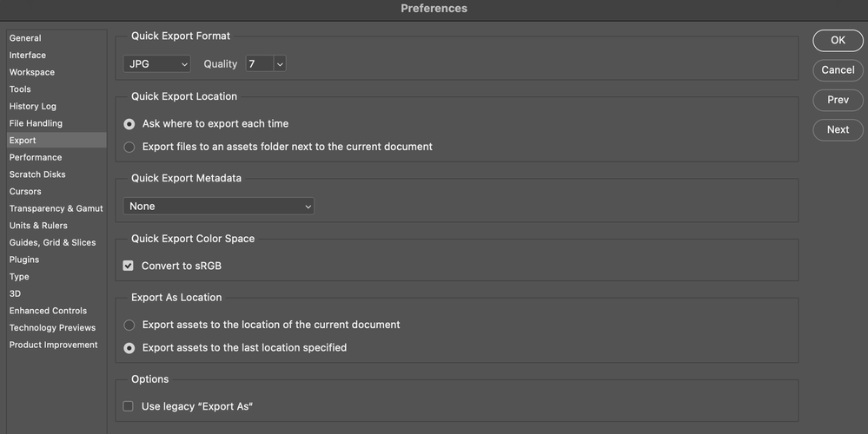Click the Quality value input field
The height and width of the screenshot is (434, 868).
(x=259, y=64)
